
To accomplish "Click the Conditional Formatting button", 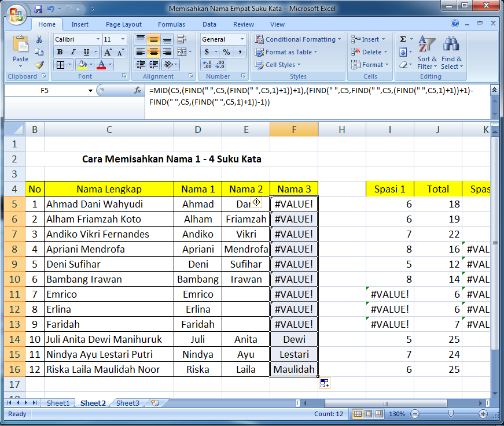I will [x=300, y=39].
